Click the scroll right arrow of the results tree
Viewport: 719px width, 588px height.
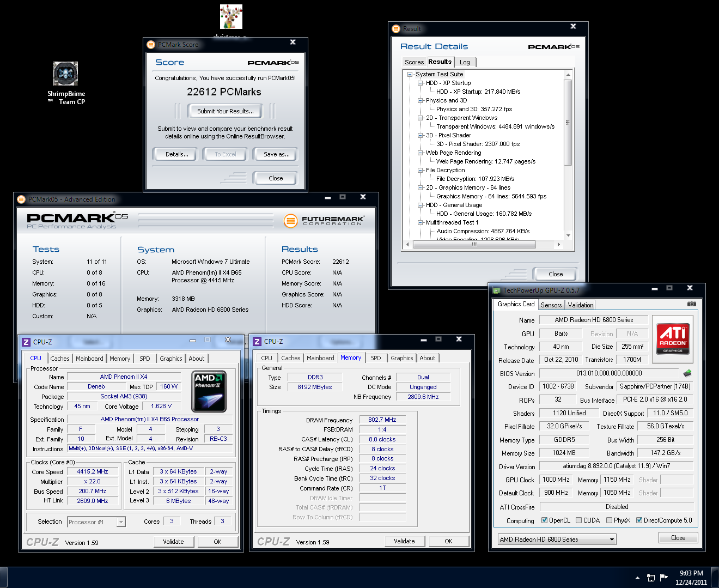559,245
